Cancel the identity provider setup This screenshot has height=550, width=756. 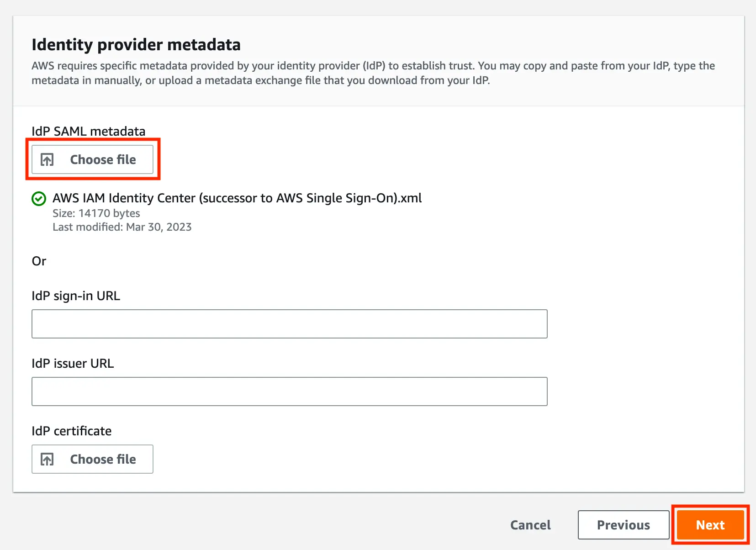[530, 525]
